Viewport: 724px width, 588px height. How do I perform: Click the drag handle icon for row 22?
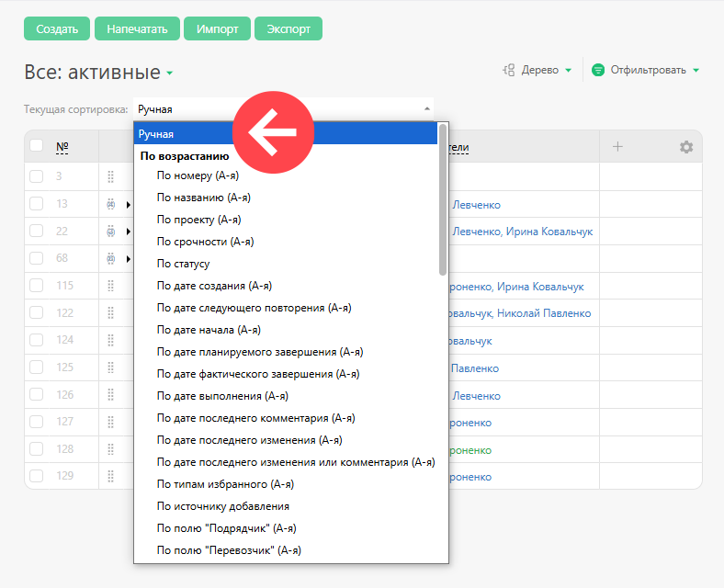coord(111,232)
